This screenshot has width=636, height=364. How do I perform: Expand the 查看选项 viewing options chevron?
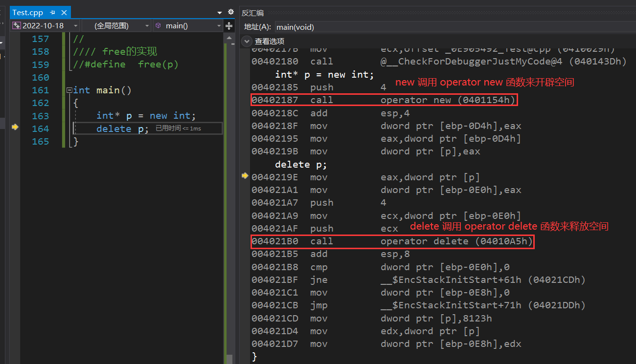[247, 41]
